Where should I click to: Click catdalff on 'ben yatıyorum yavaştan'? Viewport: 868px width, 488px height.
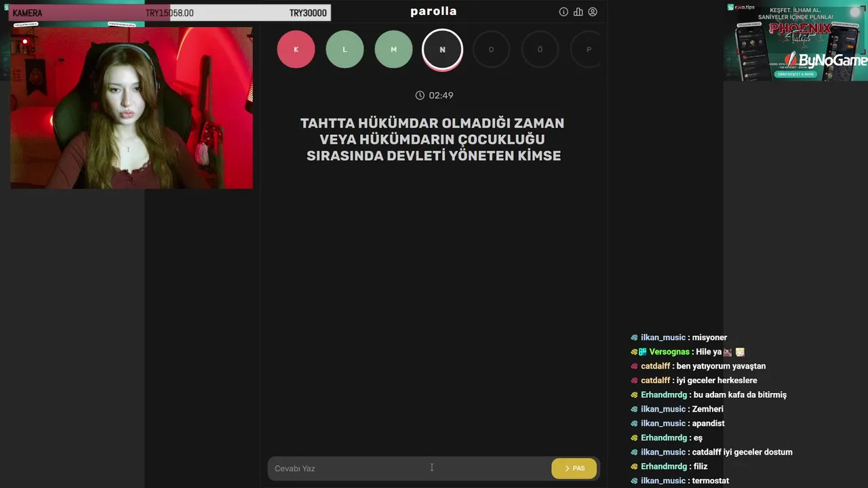655,366
